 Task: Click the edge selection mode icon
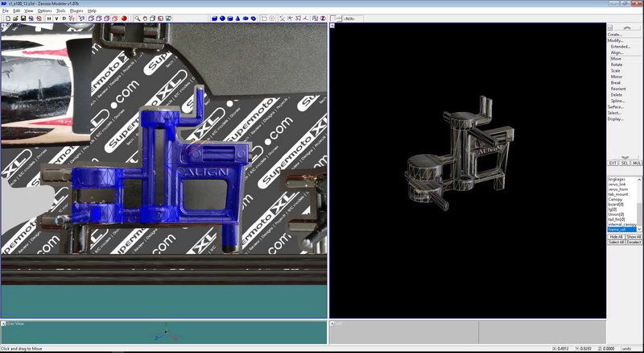[81, 19]
